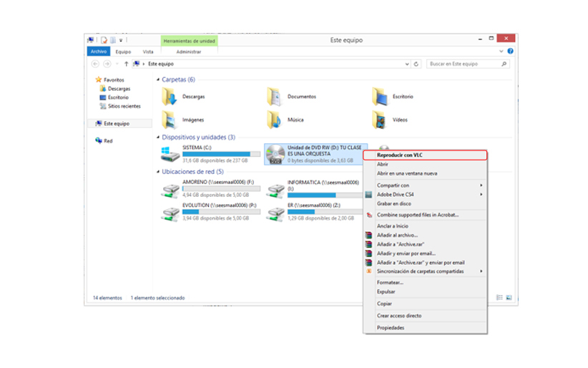Open the Archivo ribbon tab
This screenshot has height=368, width=588.
[98, 52]
